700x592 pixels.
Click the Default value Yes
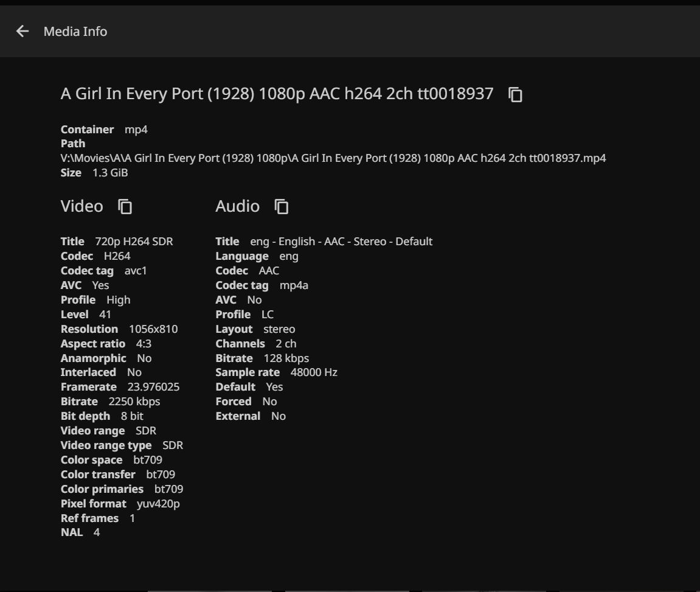point(274,387)
